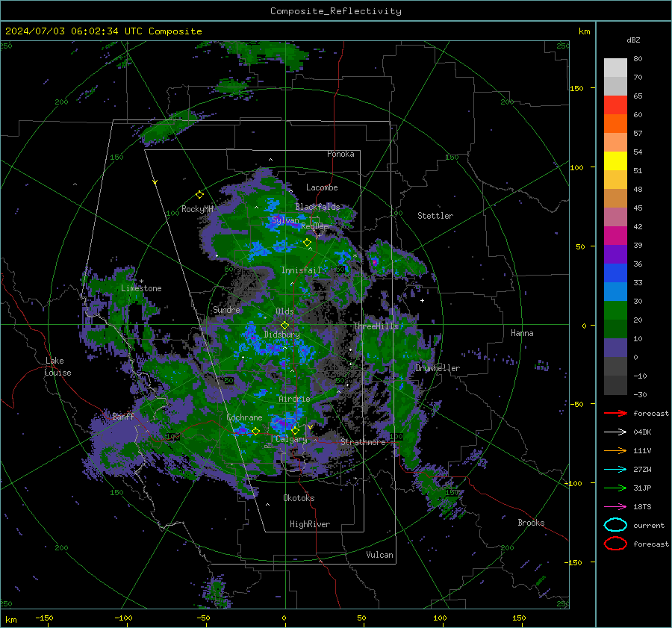Select the purple swatch between 39 and 36

[x=615, y=254]
